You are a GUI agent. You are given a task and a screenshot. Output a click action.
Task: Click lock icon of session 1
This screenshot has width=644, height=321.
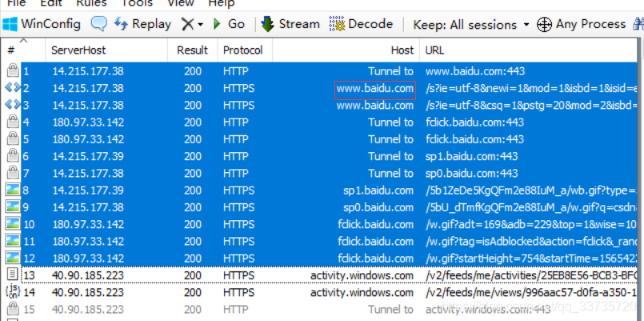[13, 71]
